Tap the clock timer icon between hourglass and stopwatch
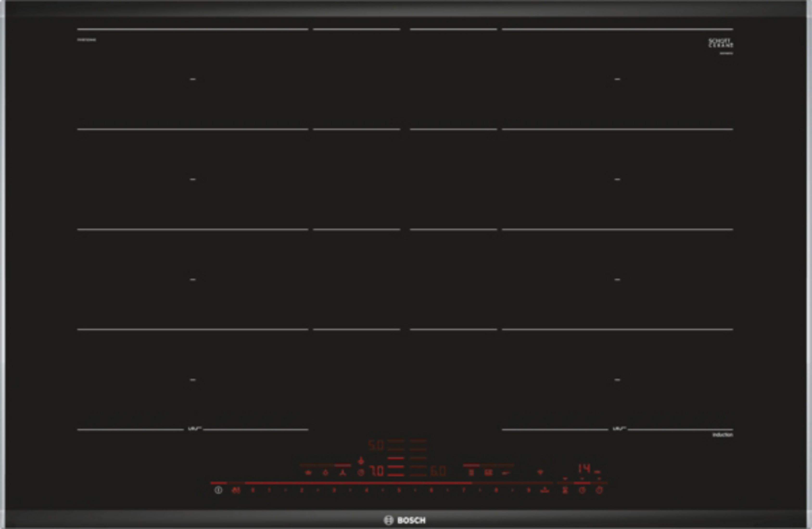This screenshot has height=529, width=812. [x=582, y=491]
